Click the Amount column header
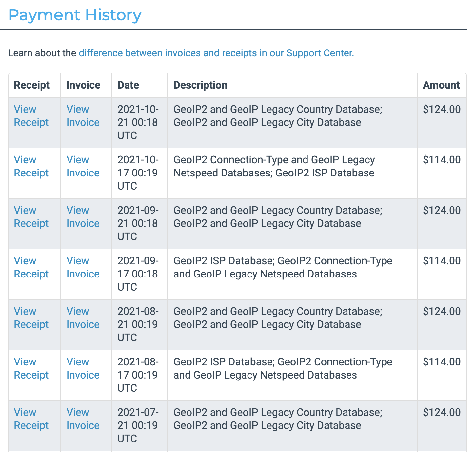 (441, 85)
